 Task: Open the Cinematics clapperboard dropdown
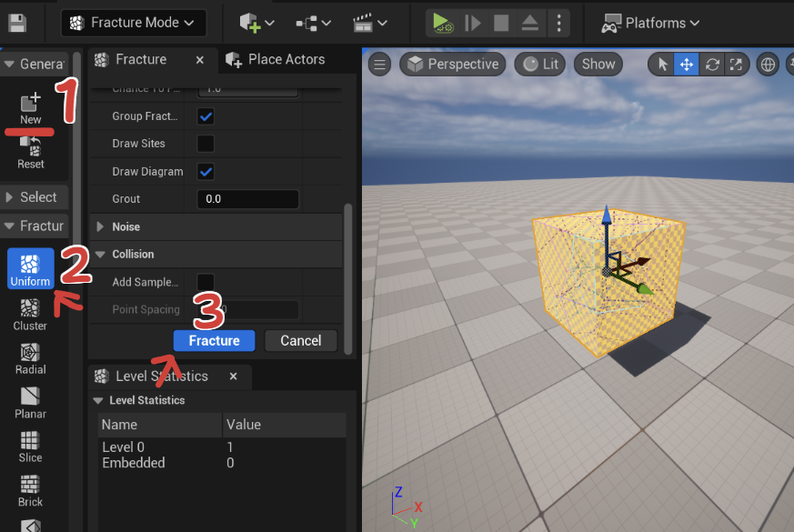370,23
